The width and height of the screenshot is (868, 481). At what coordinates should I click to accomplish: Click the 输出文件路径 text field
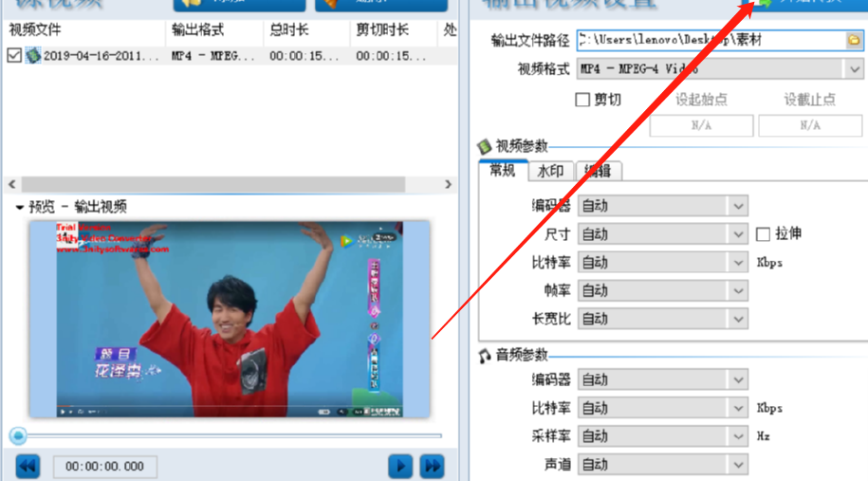tap(710, 40)
